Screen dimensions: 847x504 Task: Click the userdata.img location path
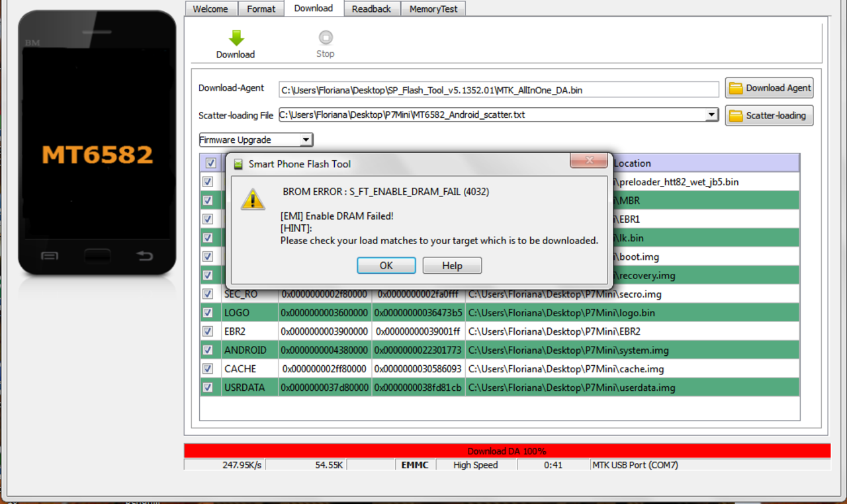[x=572, y=388]
